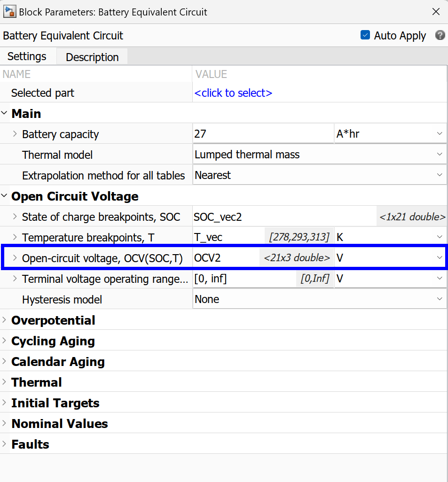The image size is (448, 482).
Task: Expand the Cycling Aging section
Action: 5,341
